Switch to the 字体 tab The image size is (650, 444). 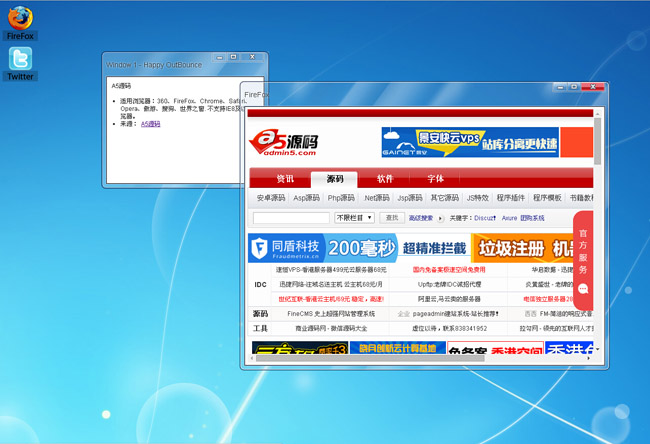(x=435, y=179)
